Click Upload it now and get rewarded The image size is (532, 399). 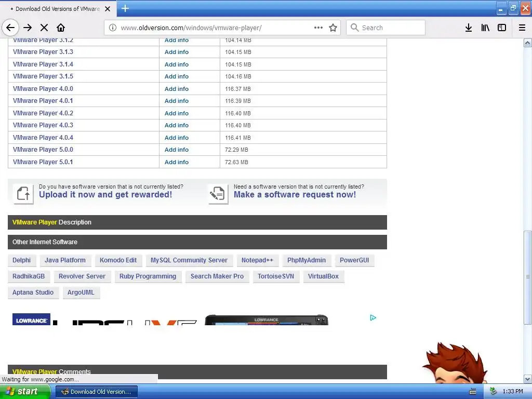(x=105, y=194)
